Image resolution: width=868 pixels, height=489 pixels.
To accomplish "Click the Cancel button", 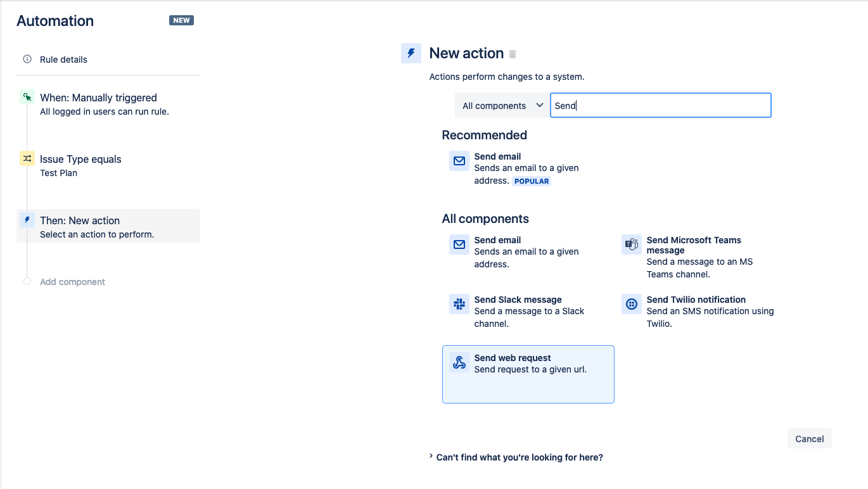I will pyautogui.click(x=809, y=439).
